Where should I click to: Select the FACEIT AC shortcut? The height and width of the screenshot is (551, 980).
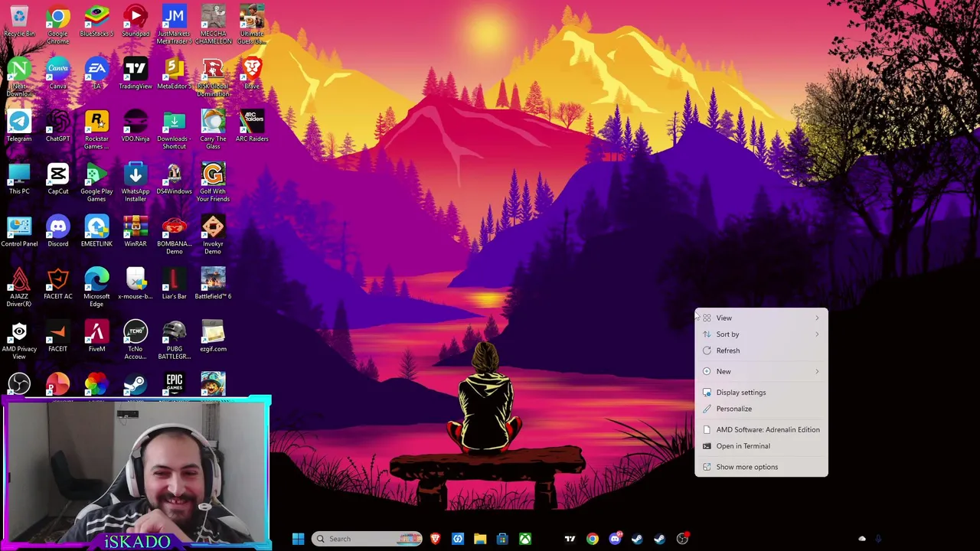pos(58,285)
